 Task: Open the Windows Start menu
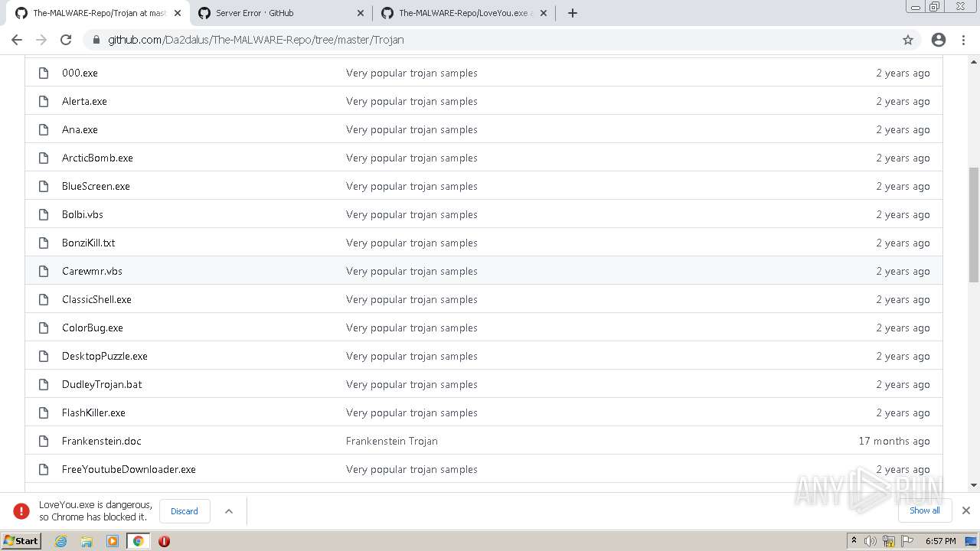(21, 541)
